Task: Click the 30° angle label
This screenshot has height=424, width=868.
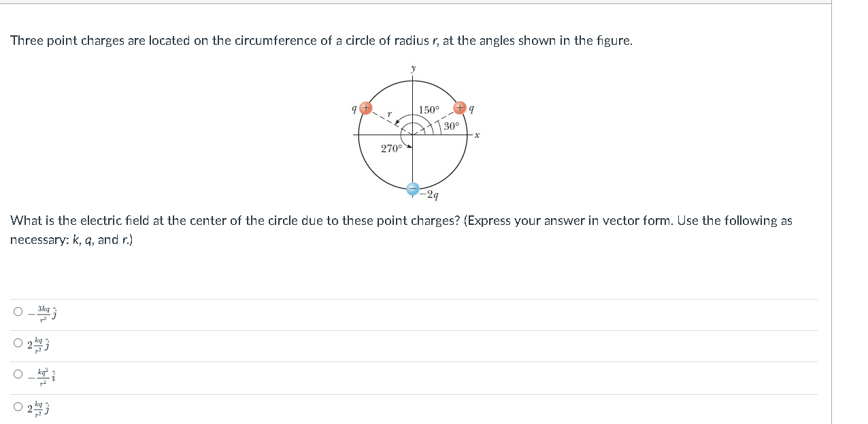Action: 452,125
